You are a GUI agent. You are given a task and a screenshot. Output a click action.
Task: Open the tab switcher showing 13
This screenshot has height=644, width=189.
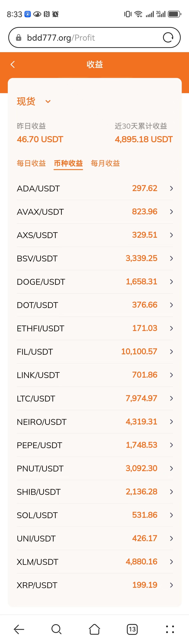tap(132, 629)
